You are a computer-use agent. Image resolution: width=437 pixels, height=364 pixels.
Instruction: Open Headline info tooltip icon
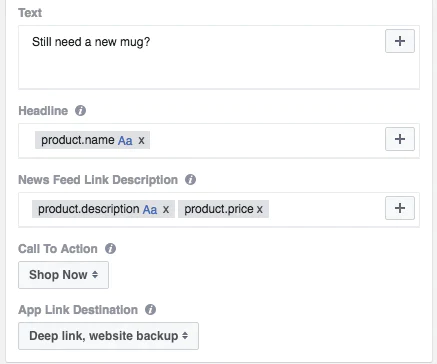click(80, 110)
